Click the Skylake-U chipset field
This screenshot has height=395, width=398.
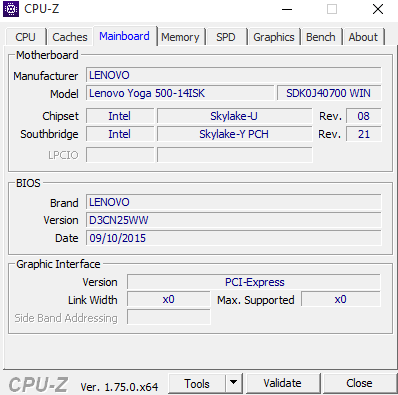point(235,116)
